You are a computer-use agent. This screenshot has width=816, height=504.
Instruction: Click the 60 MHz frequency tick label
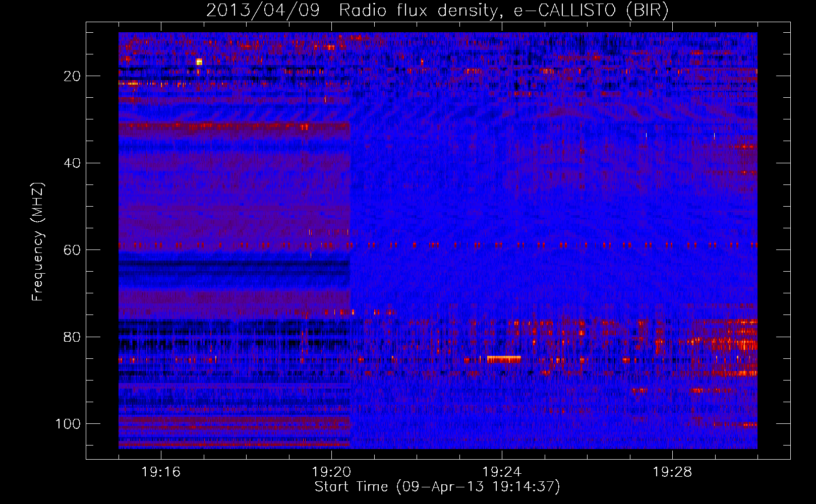[x=73, y=250]
